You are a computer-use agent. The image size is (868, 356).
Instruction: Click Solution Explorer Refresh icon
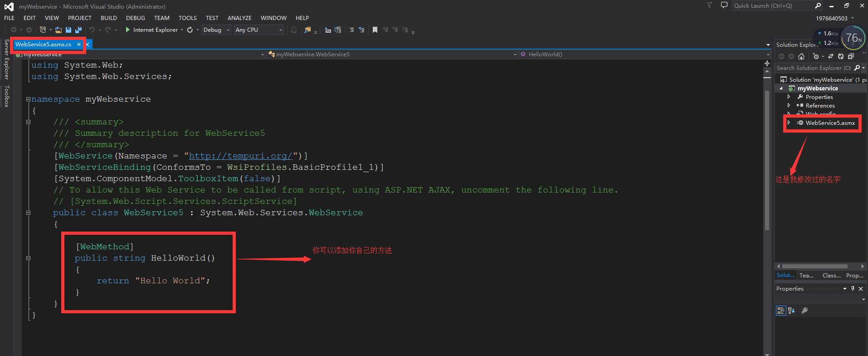coord(841,56)
